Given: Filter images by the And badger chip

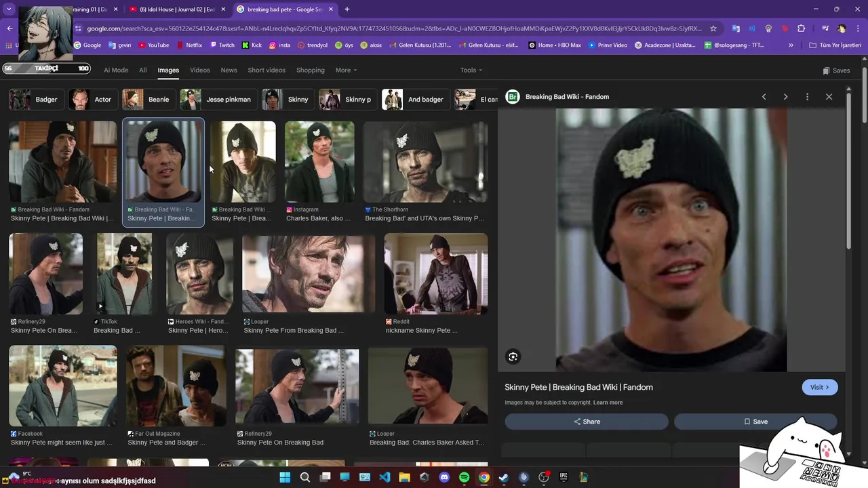Looking at the screenshot, I should (416, 100).
